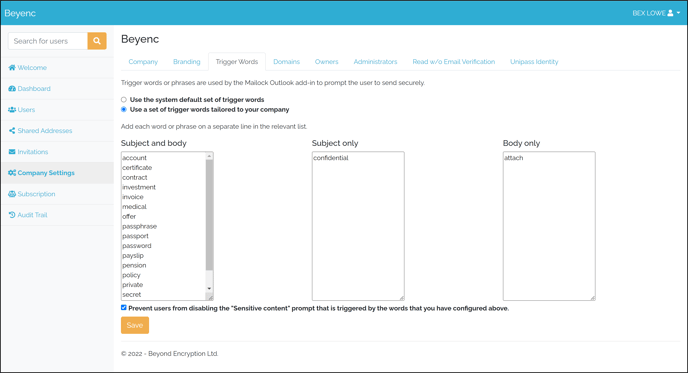Open the Welcome link in the sidebar
Viewport: 688px width, 373px height.
[32, 68]
